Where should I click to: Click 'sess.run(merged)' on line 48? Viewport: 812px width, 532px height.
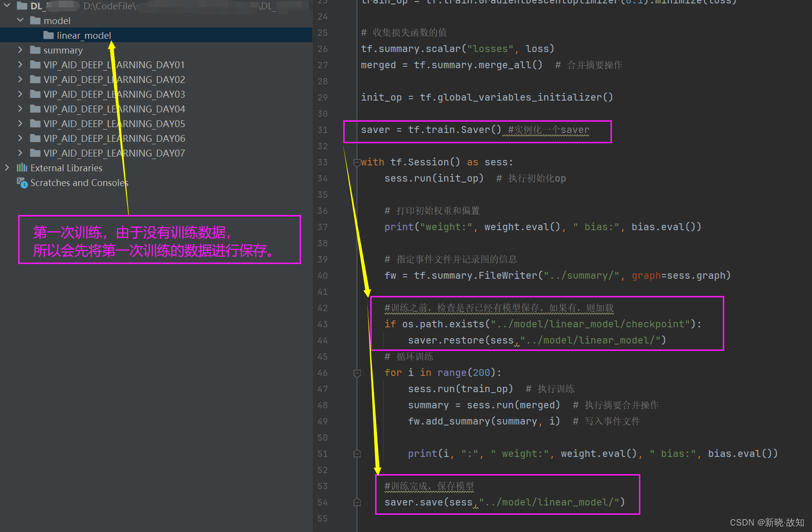513,405
